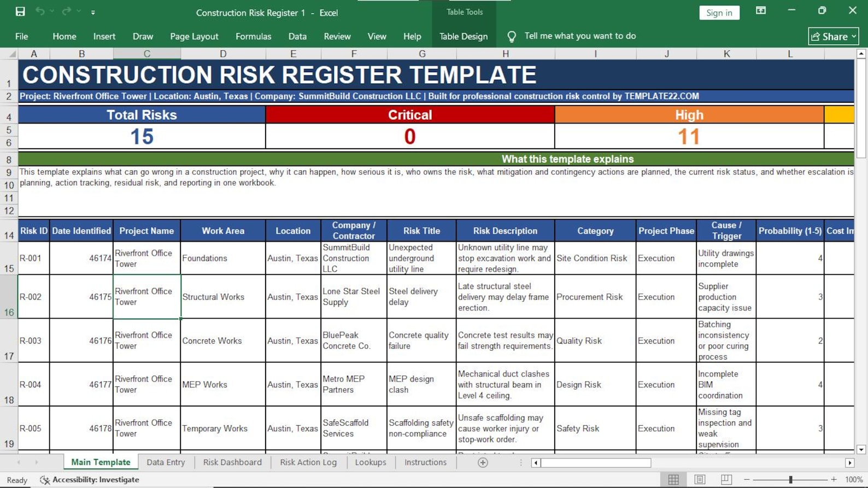This screenshot has height=488, width=868.
Task: Click the Total Risks value 15
Action: [142, 136]
